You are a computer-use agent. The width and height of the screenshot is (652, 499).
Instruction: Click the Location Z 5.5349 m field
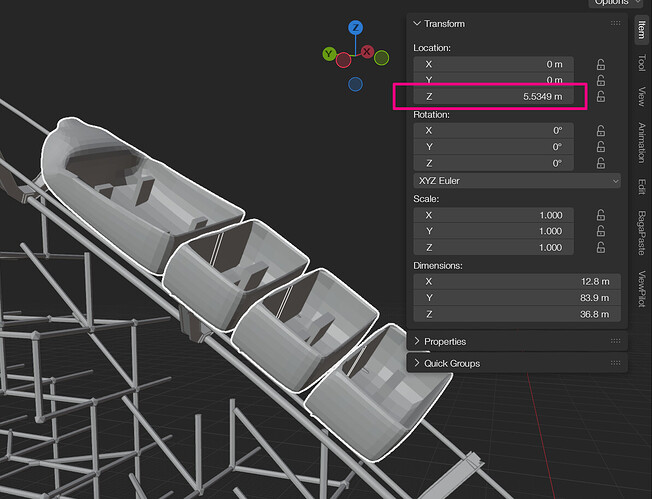[x=494, y=96]
